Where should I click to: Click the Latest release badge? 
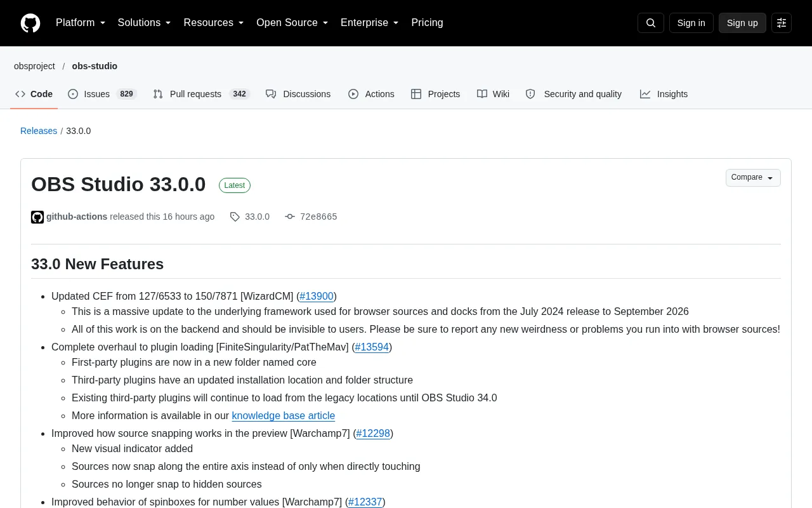[x=235, y=185]
